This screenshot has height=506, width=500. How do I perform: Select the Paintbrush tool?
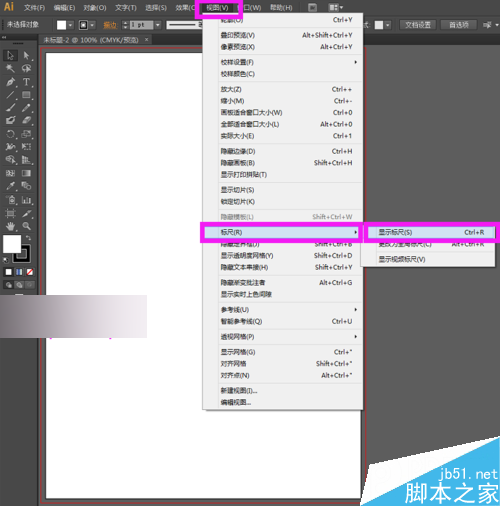pyautogui.click(x=10, y=108)
